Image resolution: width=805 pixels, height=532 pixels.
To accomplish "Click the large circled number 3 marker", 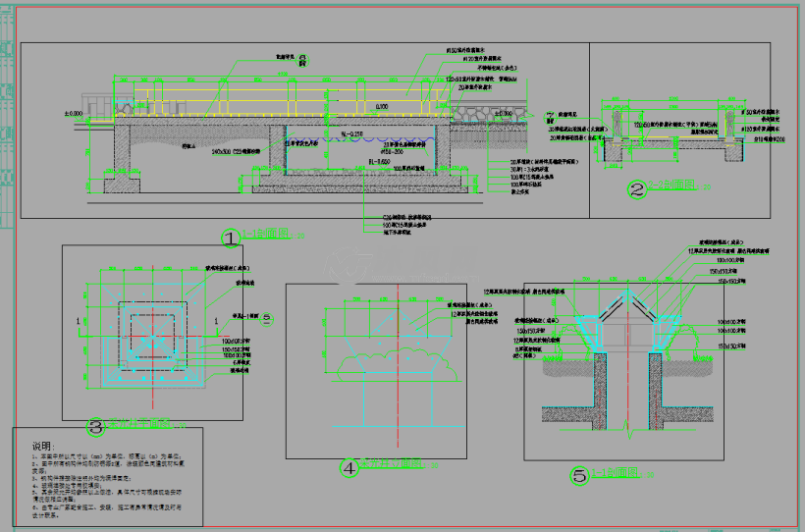I will pos(96,427).
